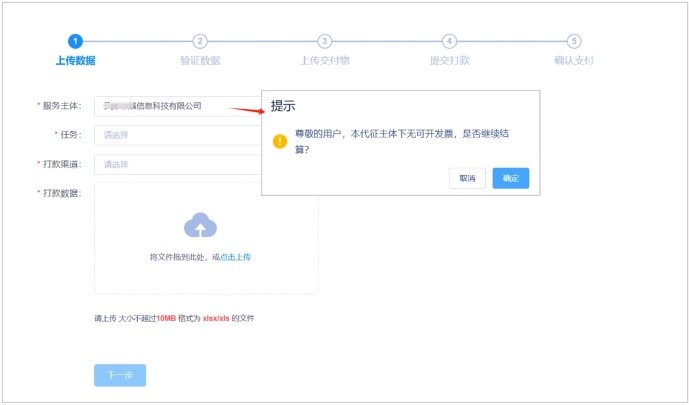
Task: Expand the 任务 selection dropdown
Action: [176, 135]
